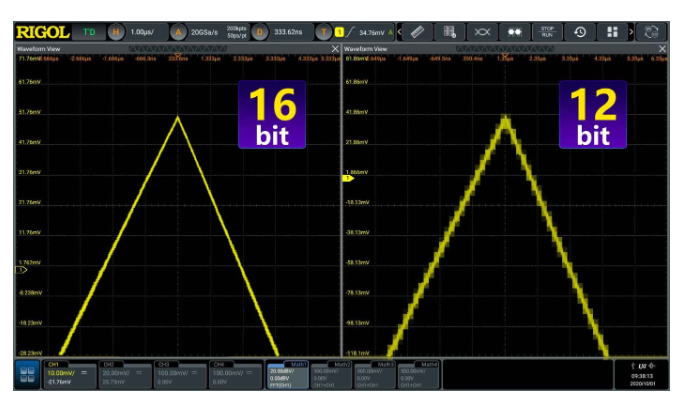Click the CH2 20.00mV/ scale value
Viewport: 689px width, 408px height.
(116, 373)
